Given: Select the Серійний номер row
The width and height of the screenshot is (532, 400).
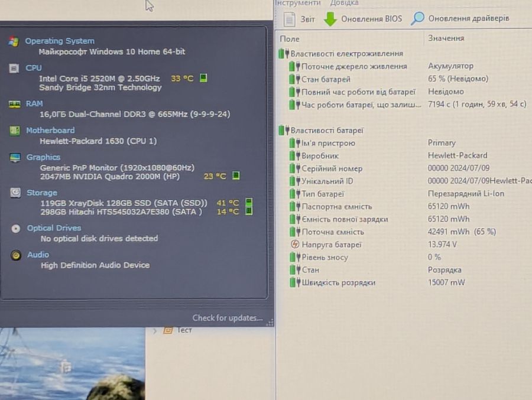Looking at the screenshot, I should coord(410,168).
